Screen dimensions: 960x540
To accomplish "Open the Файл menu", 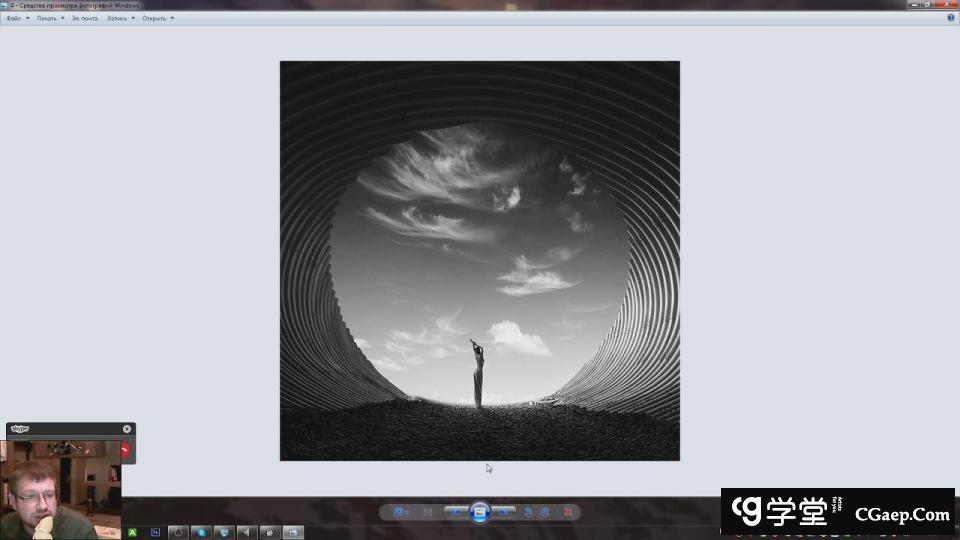I will pos(14,18).
